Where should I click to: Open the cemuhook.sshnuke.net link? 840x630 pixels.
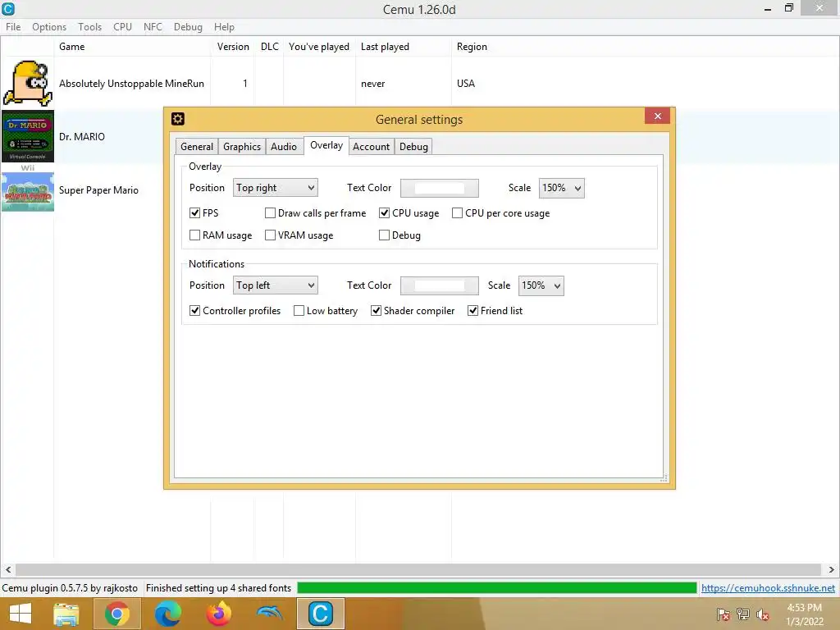point(768,587)
